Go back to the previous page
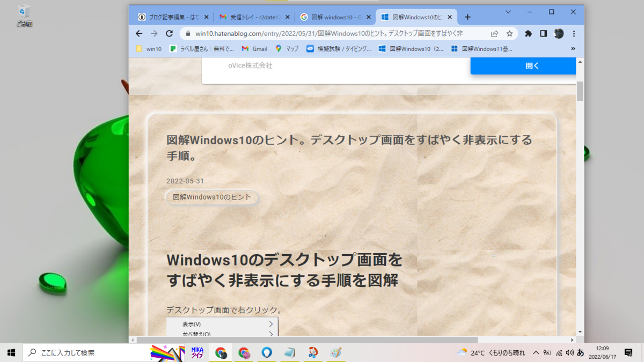 [139, 33]
